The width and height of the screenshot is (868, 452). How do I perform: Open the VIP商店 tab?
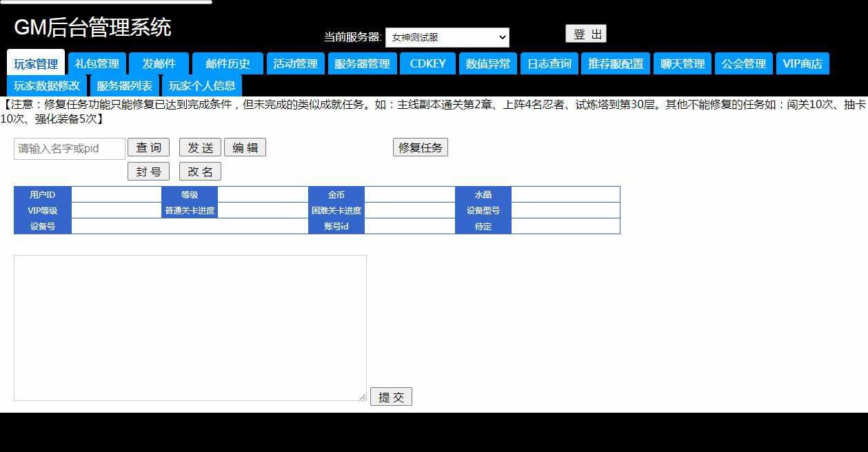(x=803, y=63)
